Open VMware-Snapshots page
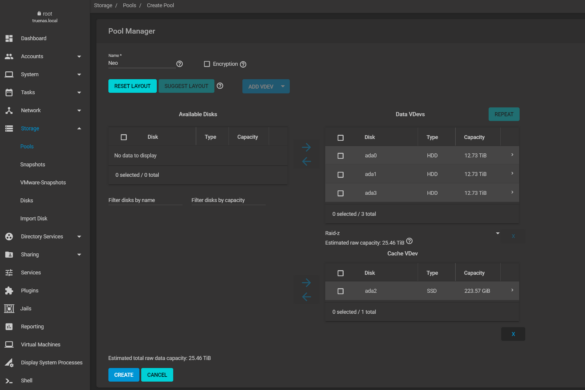 pyautogui.click(x=43, y=182)
